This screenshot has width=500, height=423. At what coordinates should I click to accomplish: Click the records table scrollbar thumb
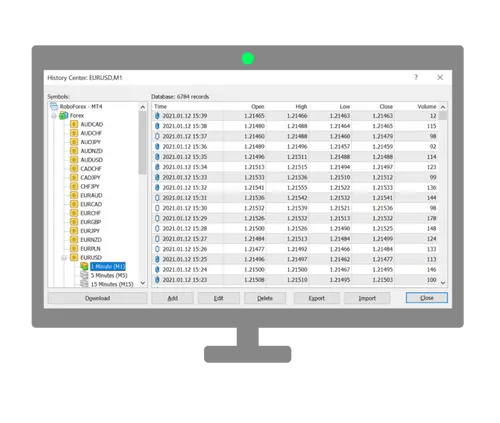click(443, 116)
